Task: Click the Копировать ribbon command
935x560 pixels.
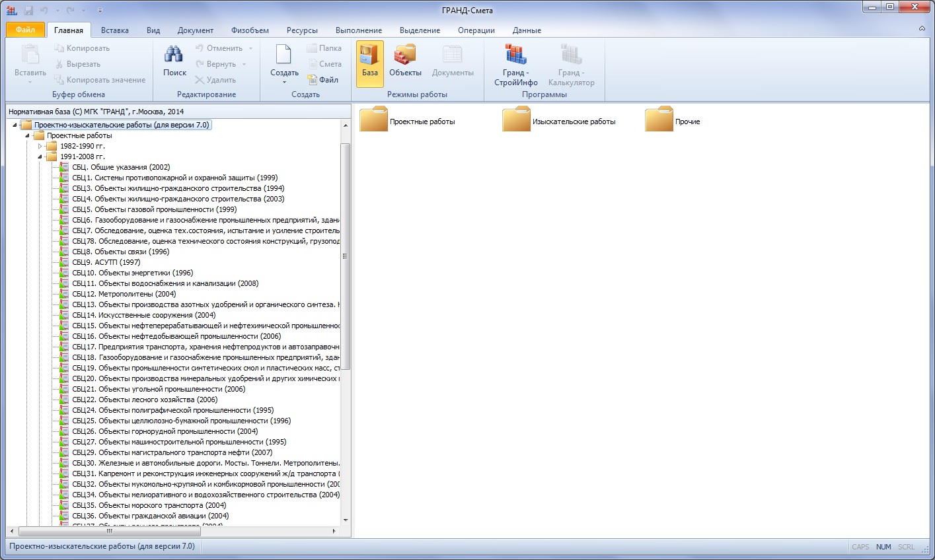Action: 82,48
